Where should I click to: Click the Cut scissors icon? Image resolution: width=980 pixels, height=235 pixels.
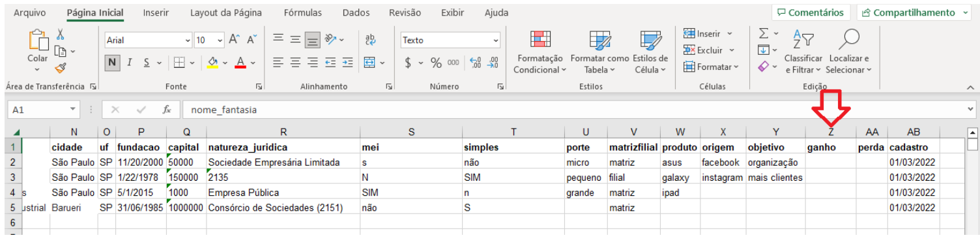61,34
